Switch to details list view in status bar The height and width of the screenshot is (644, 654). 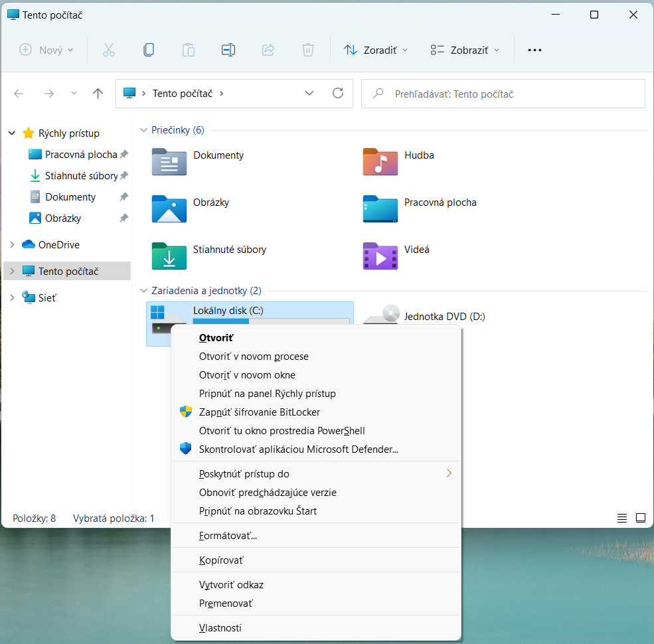pos(622,518)
